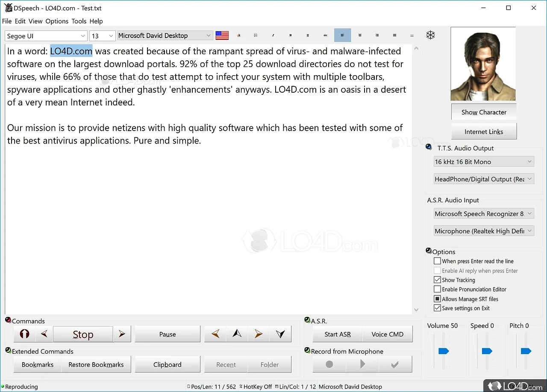Open the Tools menu
The height and width of the screenshot is (392, 547).
pyautogui.click(x=79, y=21)
